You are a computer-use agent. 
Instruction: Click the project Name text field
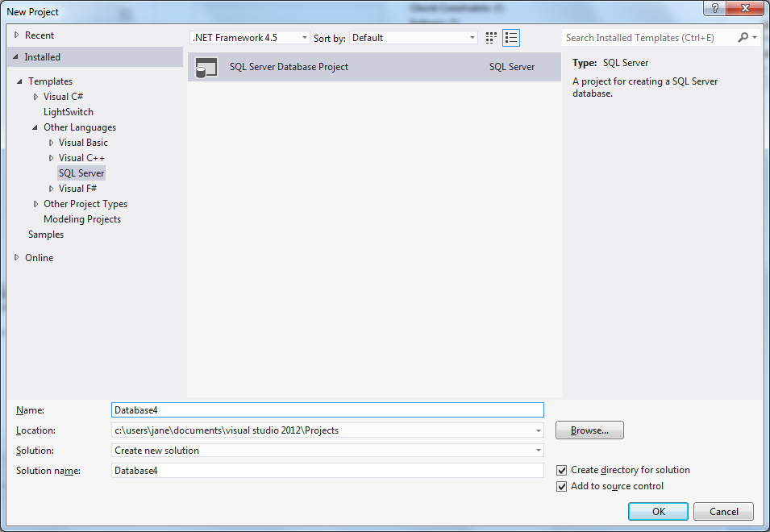pos(327,410)
